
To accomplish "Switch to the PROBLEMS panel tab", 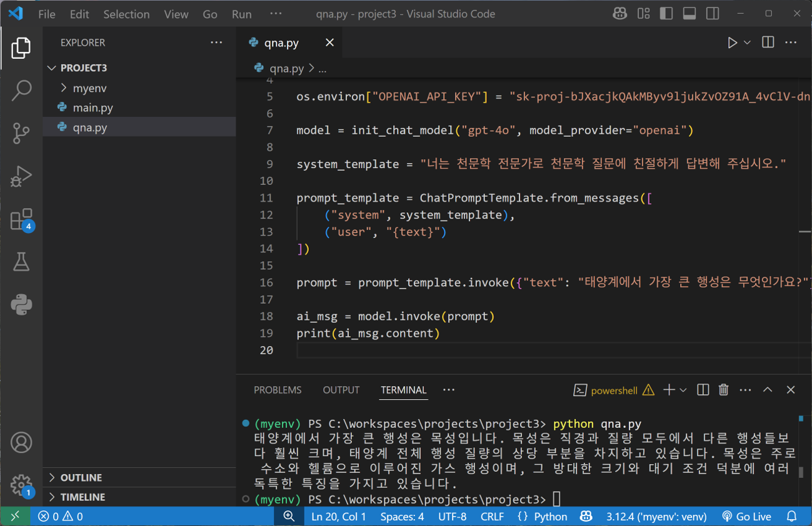I will [278, 390].
